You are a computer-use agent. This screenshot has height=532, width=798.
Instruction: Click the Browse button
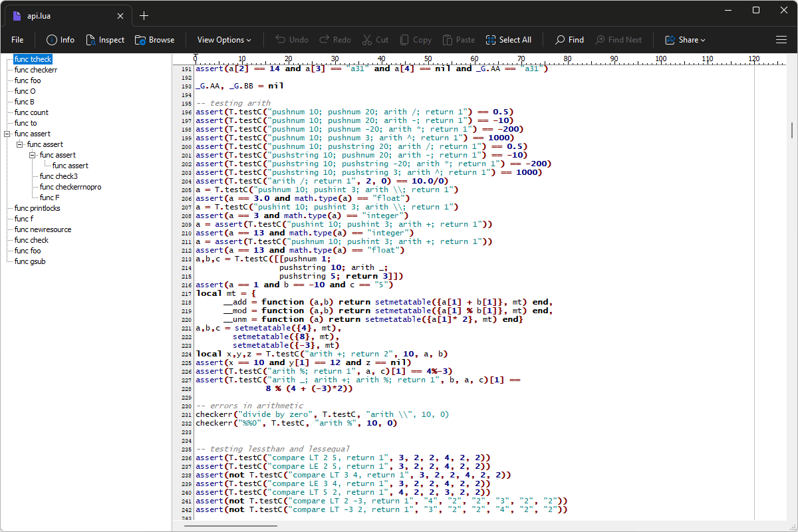tap(154, 40)
